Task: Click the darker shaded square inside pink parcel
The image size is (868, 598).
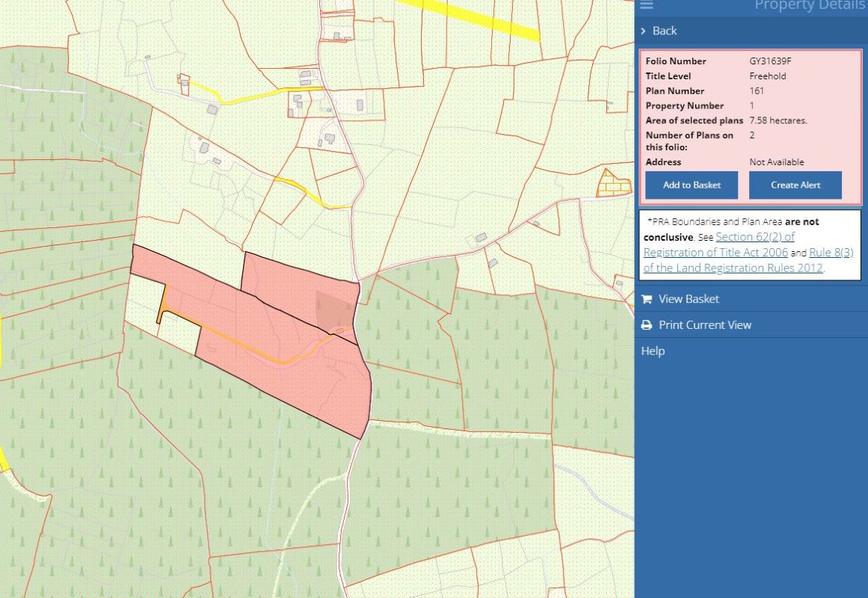Action: point(333,310)
